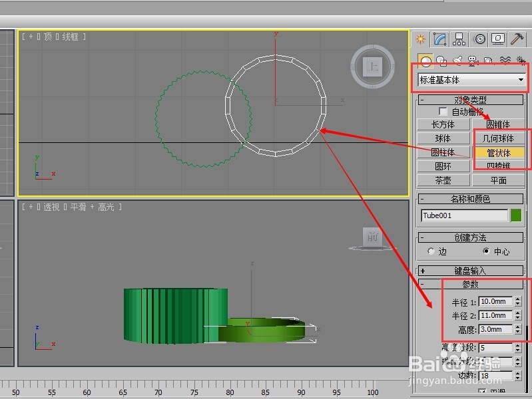The image size is (532, 399).
Task: Click the 圆锥体 cone button
Action: [x=498, y=124]
